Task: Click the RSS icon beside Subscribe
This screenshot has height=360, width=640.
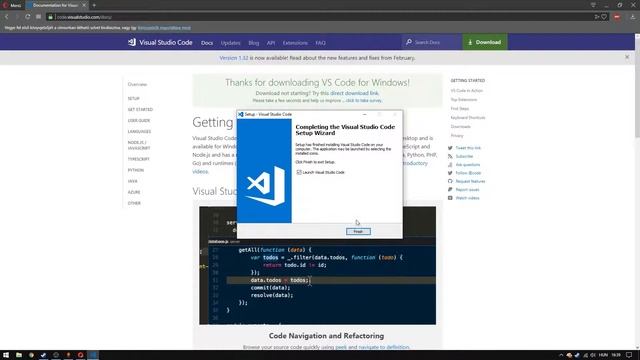Action: point(450,156)
